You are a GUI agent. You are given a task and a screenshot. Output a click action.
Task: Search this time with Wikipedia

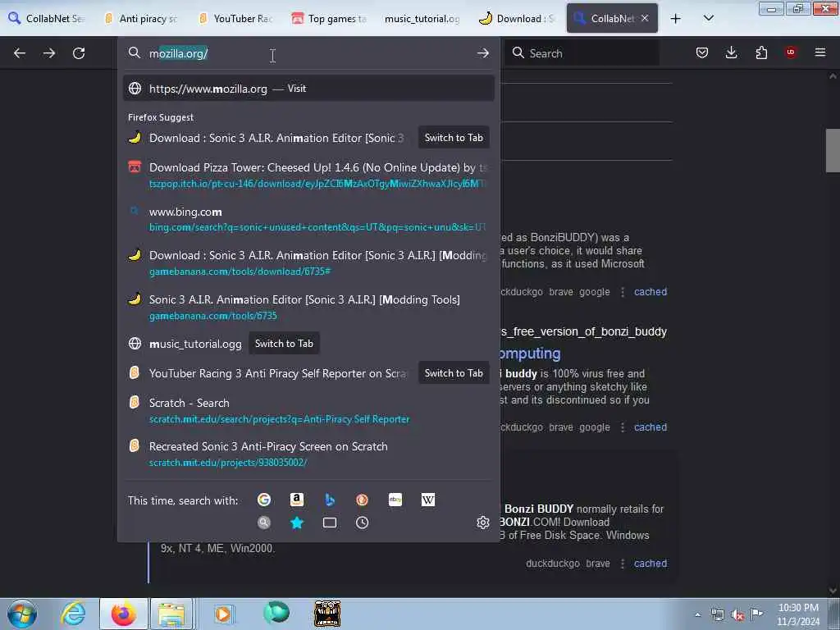click(x=428, y=500)
